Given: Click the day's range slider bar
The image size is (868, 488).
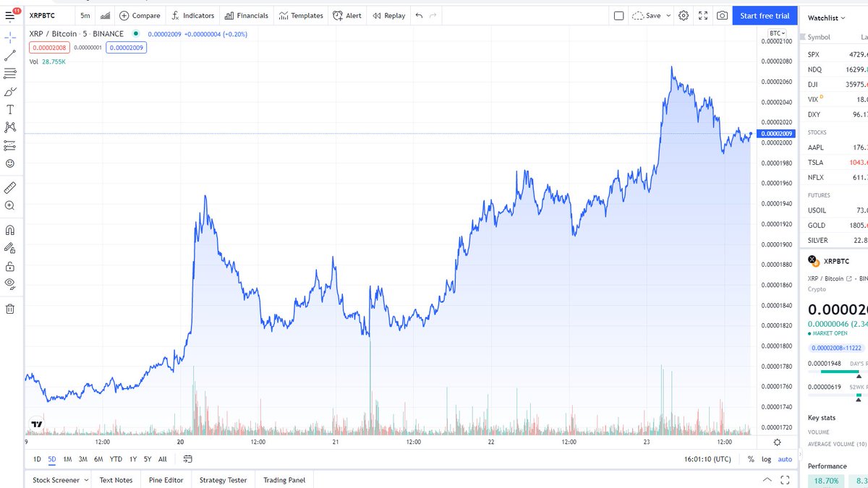Looking at the screenshot, I should [838, 372].
